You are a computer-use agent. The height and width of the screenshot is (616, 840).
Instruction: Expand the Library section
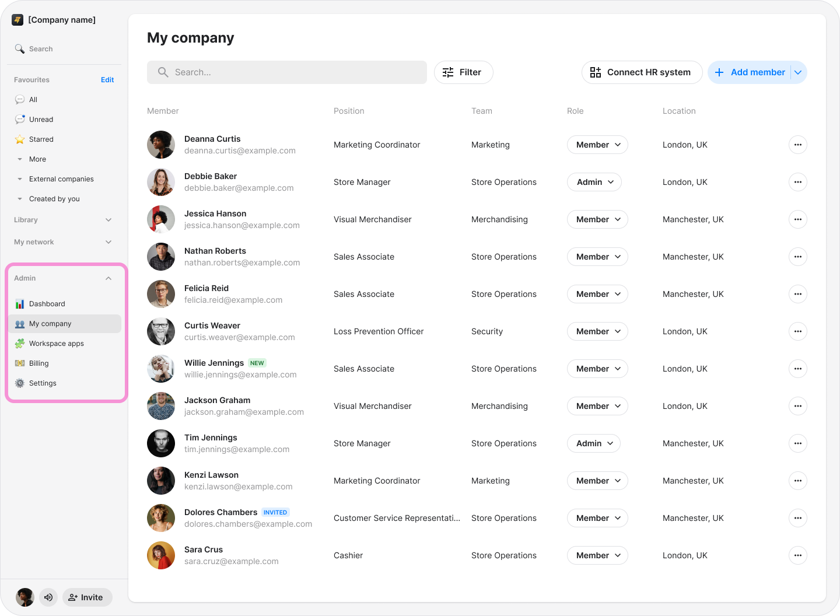pos(63,220)
